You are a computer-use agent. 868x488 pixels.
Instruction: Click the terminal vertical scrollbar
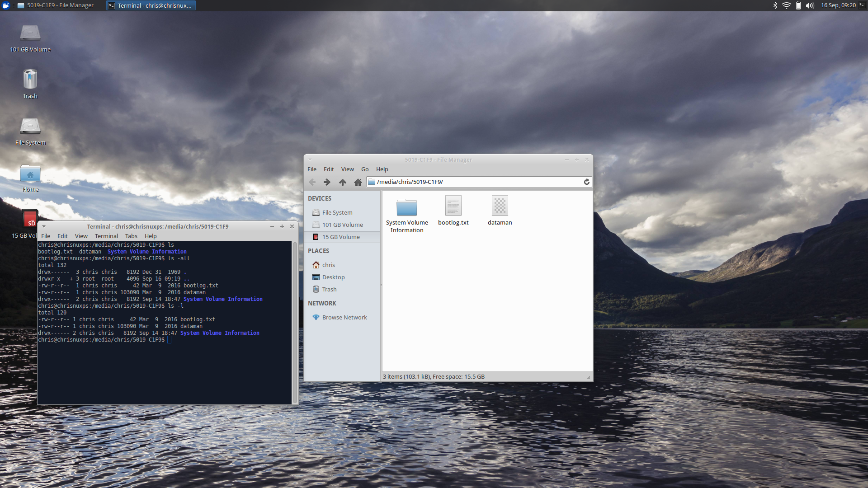(x=295, y=322)
